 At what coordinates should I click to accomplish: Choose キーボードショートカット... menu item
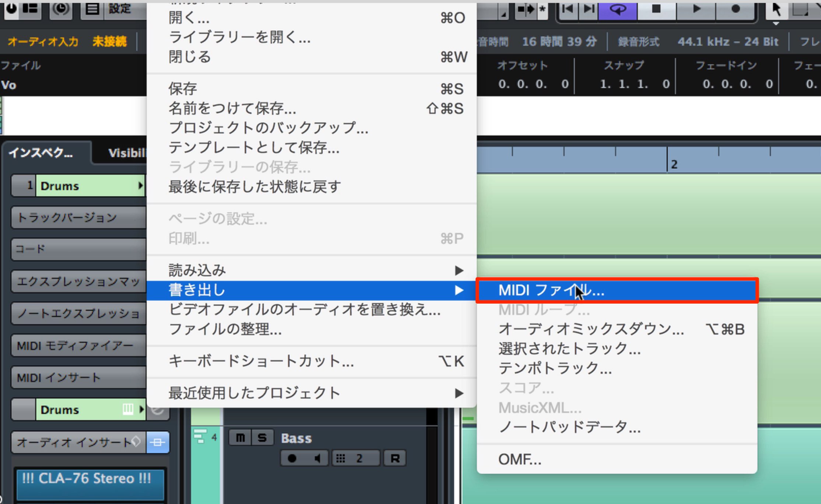pyautogui.click(x=312, y=361)
